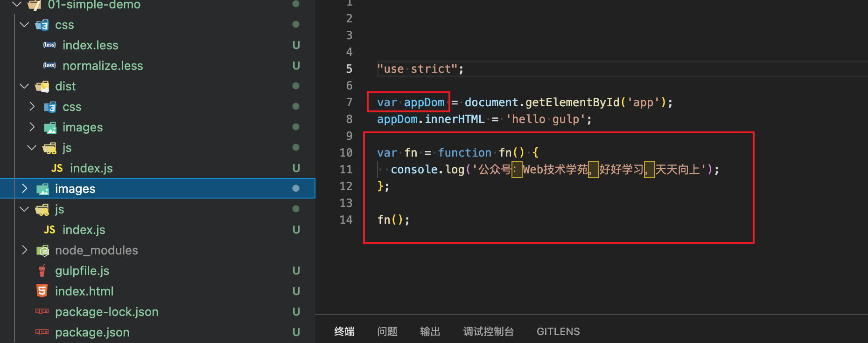868x343 pixels.
Task: Click the CSS folder icon inside dist
Action: (49, 107)
